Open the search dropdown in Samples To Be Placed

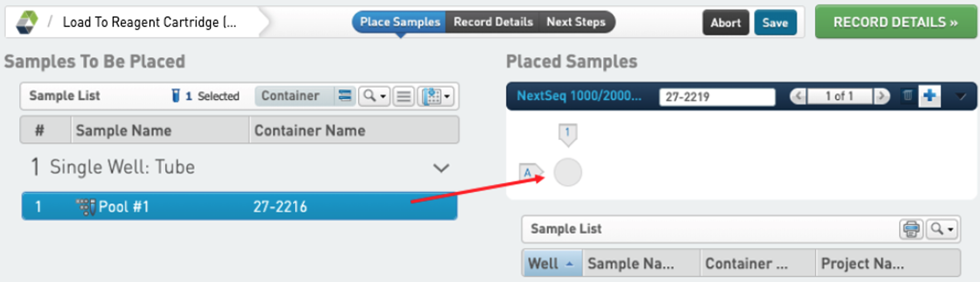374,96
